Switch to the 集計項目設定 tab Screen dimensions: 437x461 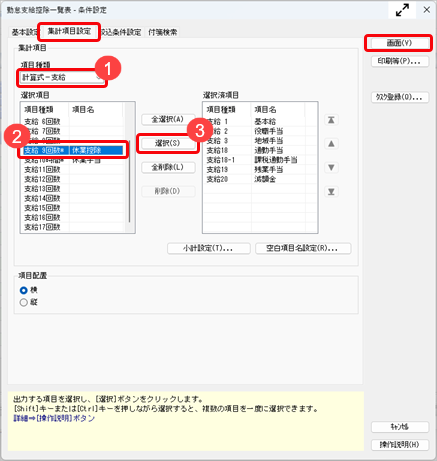click(x=69, y=32)
